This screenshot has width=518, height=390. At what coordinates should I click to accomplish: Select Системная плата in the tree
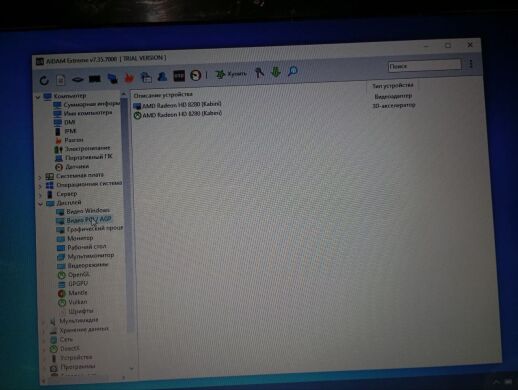click(x=80, y=175)
